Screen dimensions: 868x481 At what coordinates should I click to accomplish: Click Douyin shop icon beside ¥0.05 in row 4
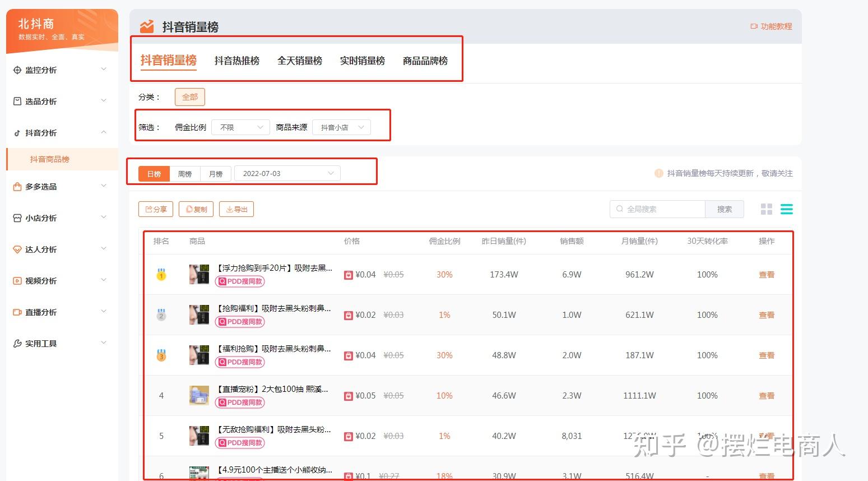(349, 396)
